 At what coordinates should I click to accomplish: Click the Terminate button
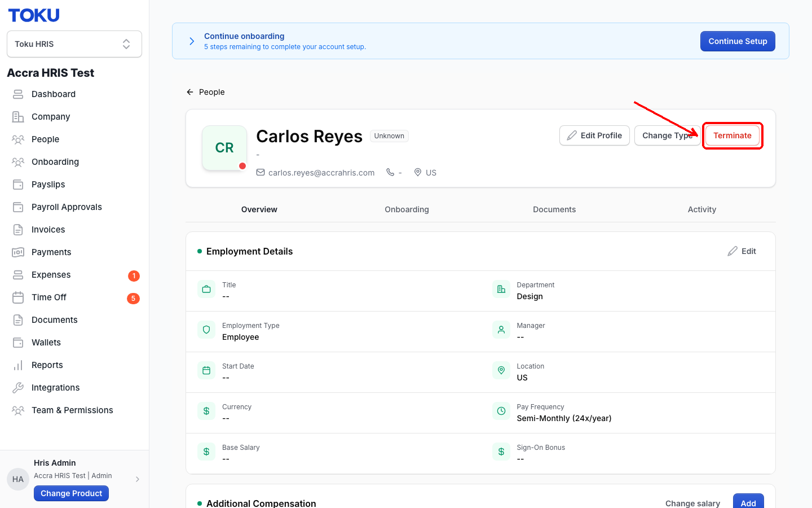tap(732, 135)
